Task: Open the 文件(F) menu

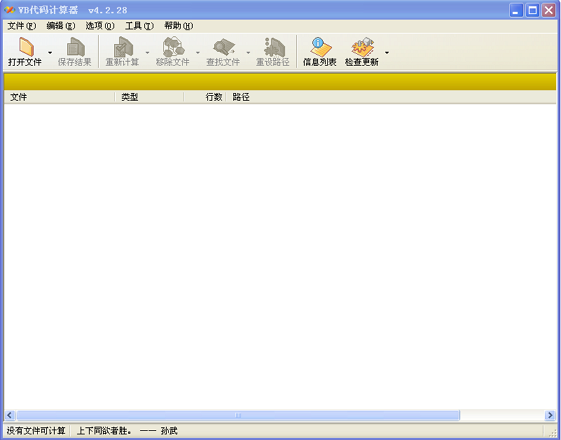Action: (22, 26)
